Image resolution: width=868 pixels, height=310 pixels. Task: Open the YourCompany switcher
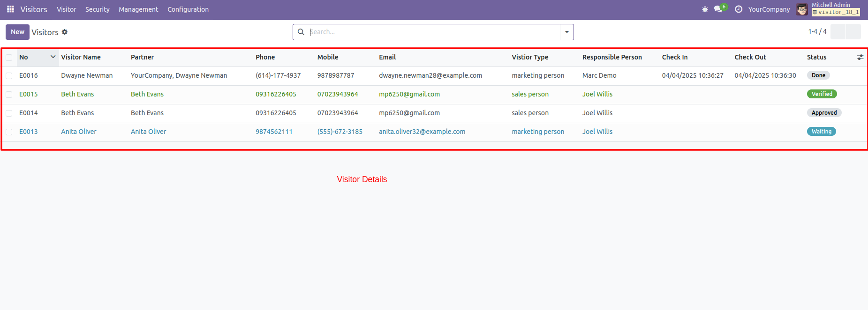pyautogui.click(x=769, y=9)
